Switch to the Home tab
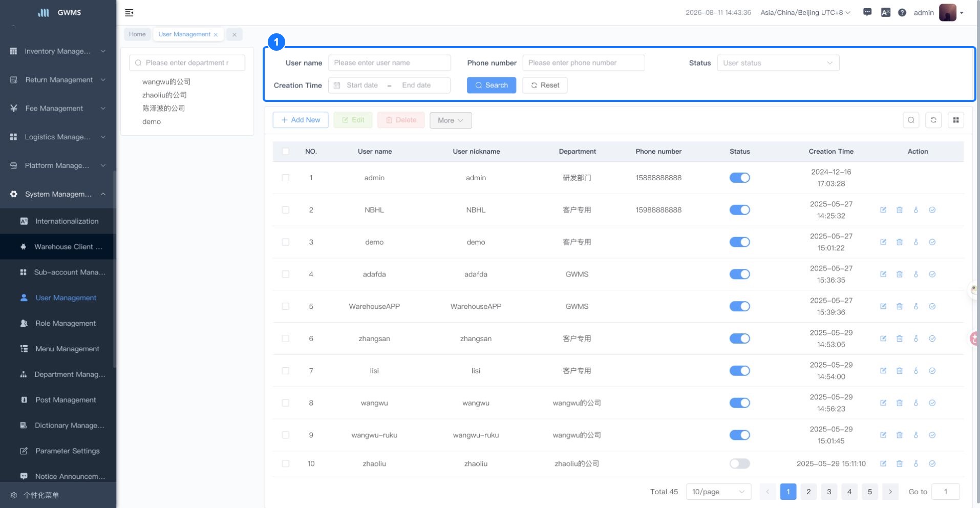 tap(137, 34)
